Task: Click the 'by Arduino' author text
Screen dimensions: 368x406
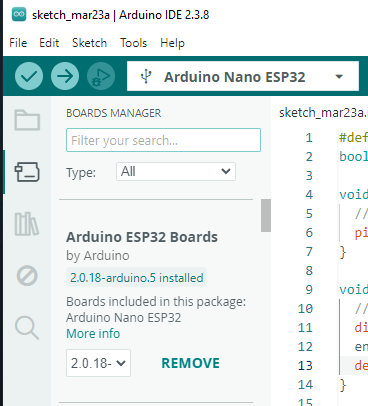Action: point(98,256)
